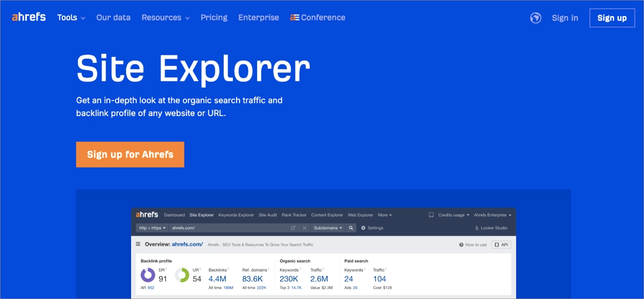Click the Ahrefs logo in the header
This screenshot has width=644, height=299.
point(28,17)
